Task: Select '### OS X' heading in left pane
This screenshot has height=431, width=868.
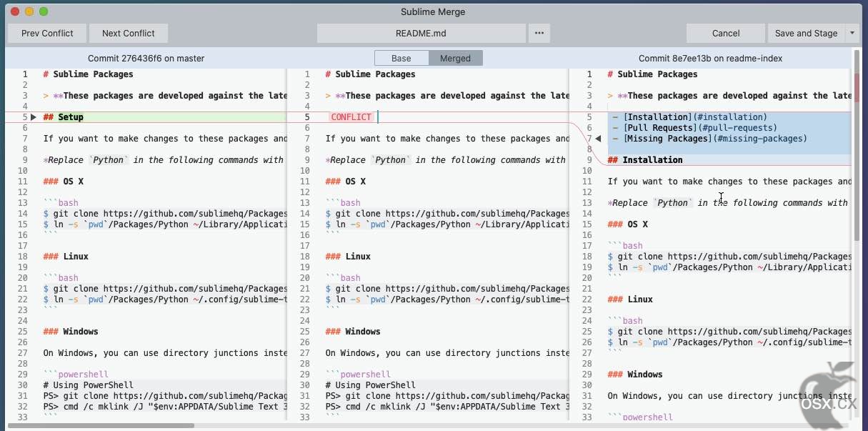Action: (63, 181)
